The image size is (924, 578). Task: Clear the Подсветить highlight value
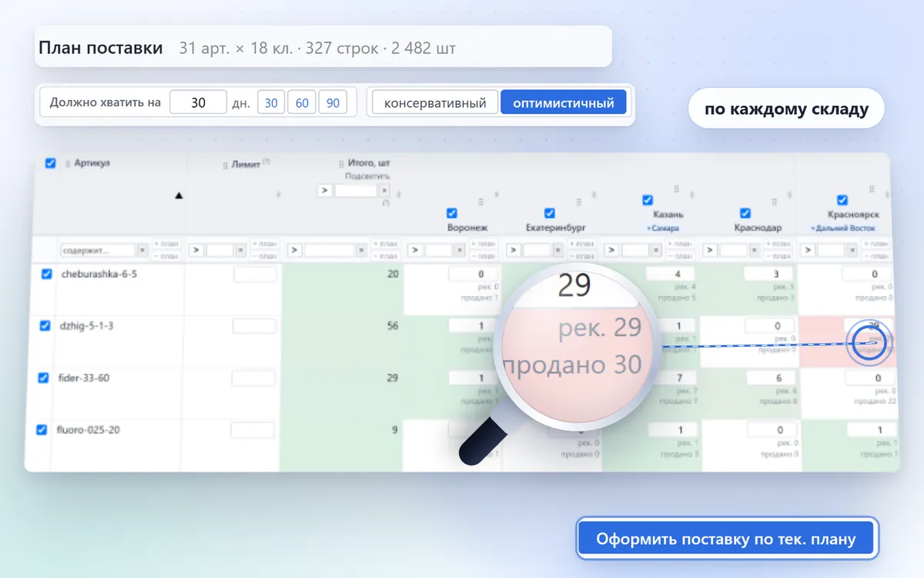[x=384, y=190]
